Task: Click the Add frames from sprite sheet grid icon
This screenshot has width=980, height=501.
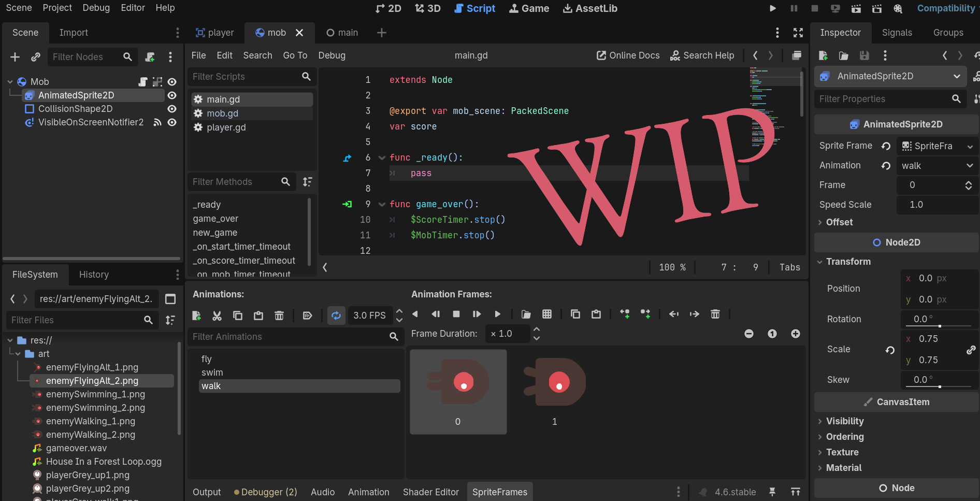Action: 546,314
